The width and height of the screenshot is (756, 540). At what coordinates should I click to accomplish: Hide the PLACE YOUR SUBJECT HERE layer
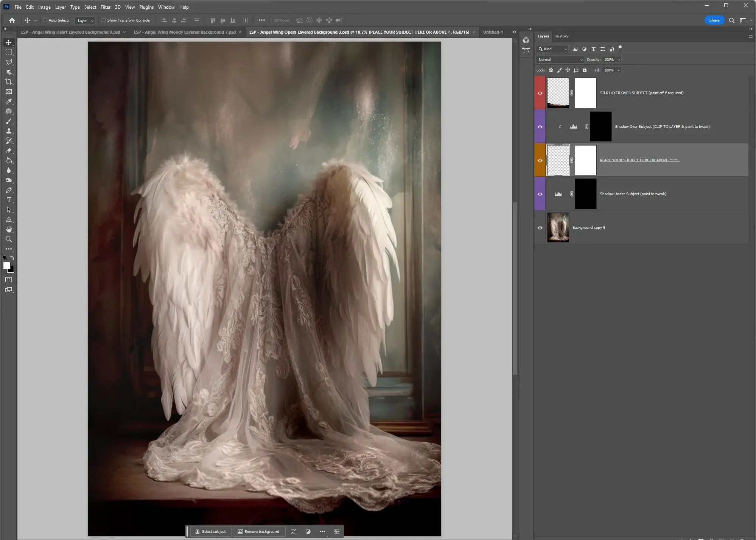(x=540, y=160)
